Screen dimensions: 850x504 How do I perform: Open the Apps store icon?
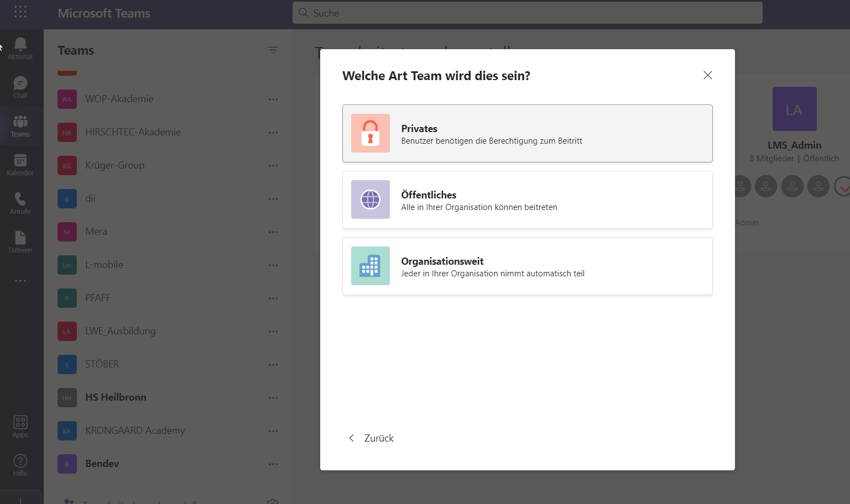(x=20, y=427)
